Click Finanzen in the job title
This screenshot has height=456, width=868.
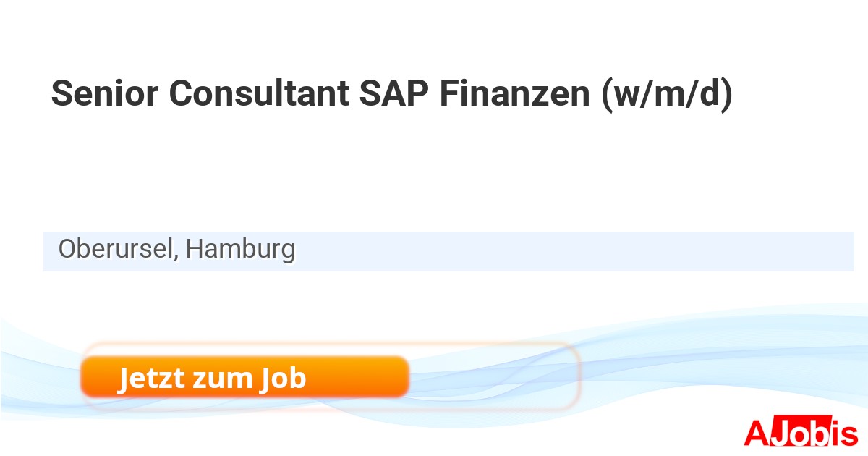click(x=514, y=94)
